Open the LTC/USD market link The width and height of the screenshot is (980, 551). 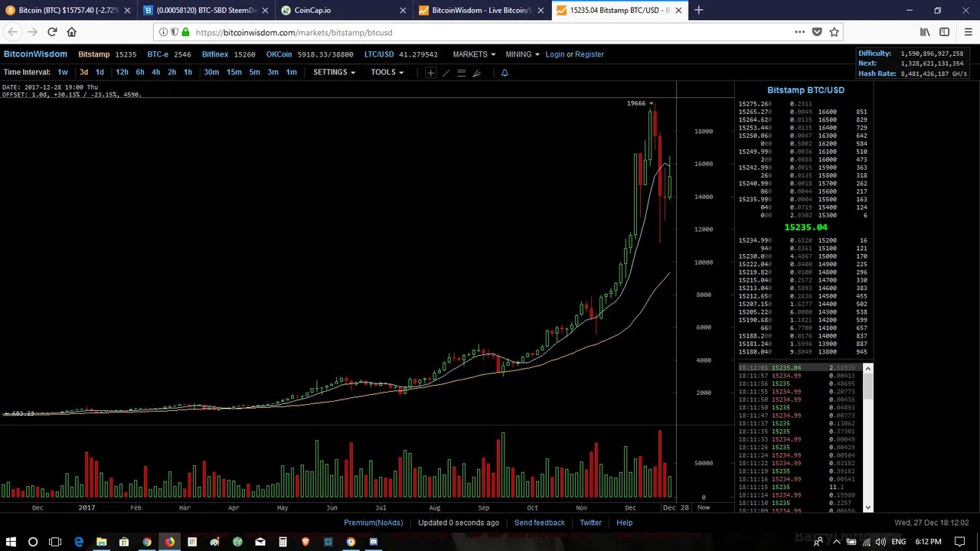tap(379, 54)
